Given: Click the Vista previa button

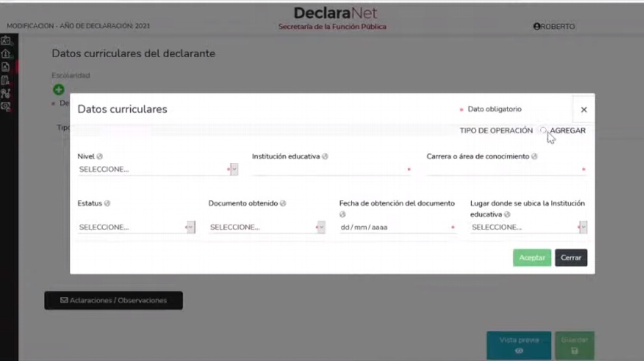Looking at the screenshot, I should pos(519,345).
